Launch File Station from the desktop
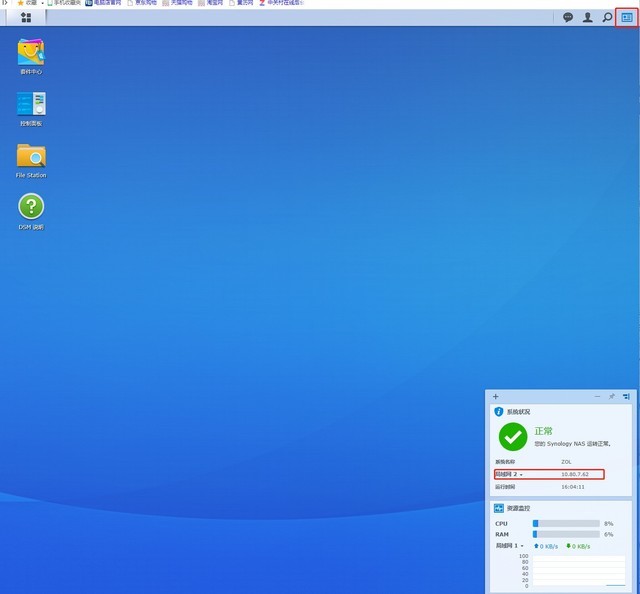Viewport: 640px width, 594px height. pos(31,156)
